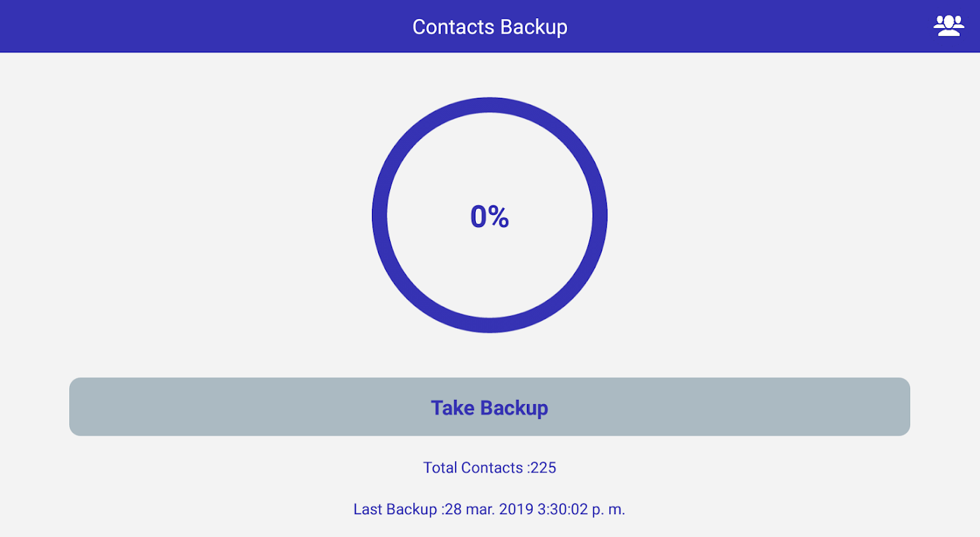Tap top arc of progress ring
980x537 pixels.
coord(489,105)
